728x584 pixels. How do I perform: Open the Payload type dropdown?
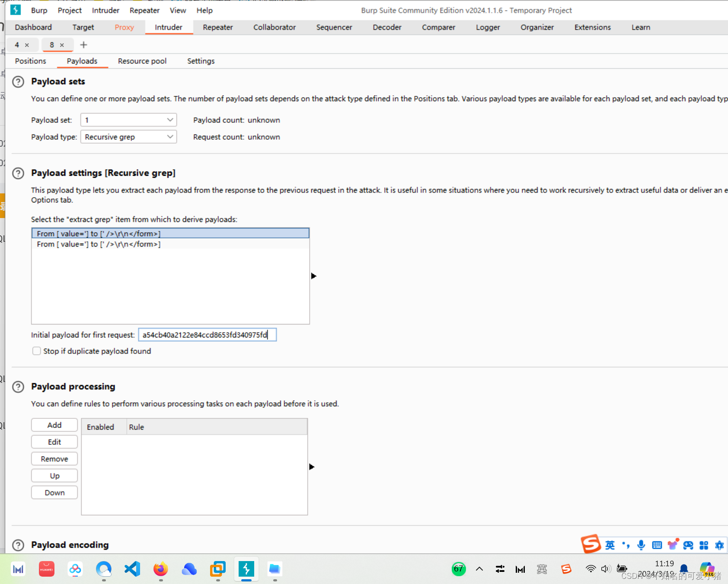tap(129, 137)
